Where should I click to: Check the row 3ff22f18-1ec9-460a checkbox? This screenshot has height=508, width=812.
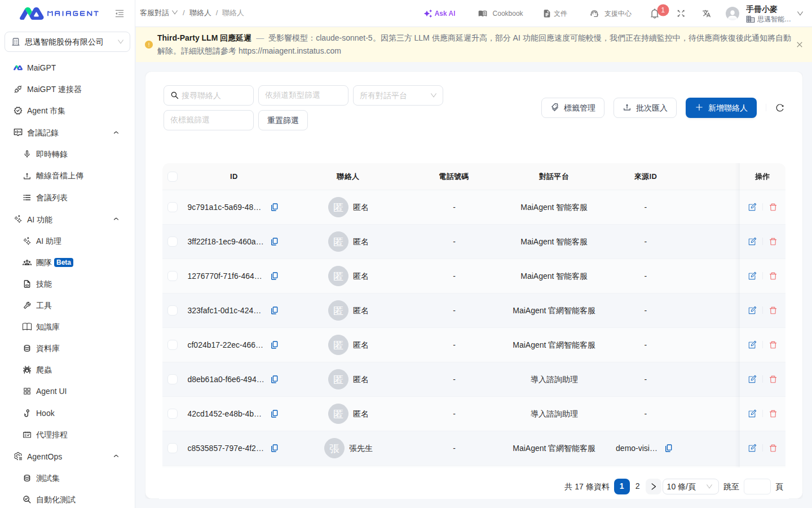pos(173,242)
